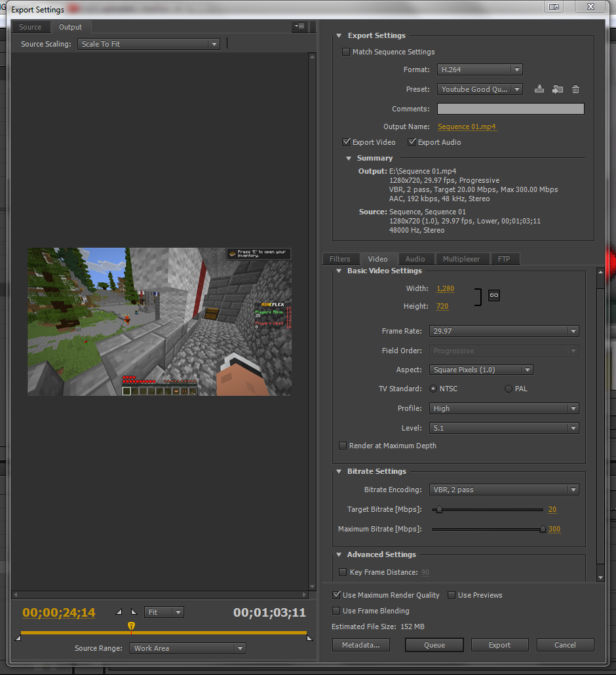Click the Delete Preset trash icon

click(x=575, y=89)
